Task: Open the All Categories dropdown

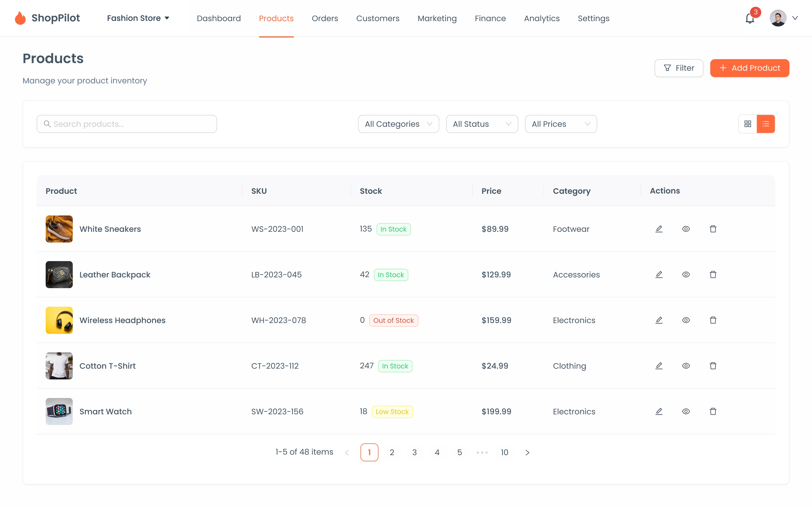Action: (398, 124)
